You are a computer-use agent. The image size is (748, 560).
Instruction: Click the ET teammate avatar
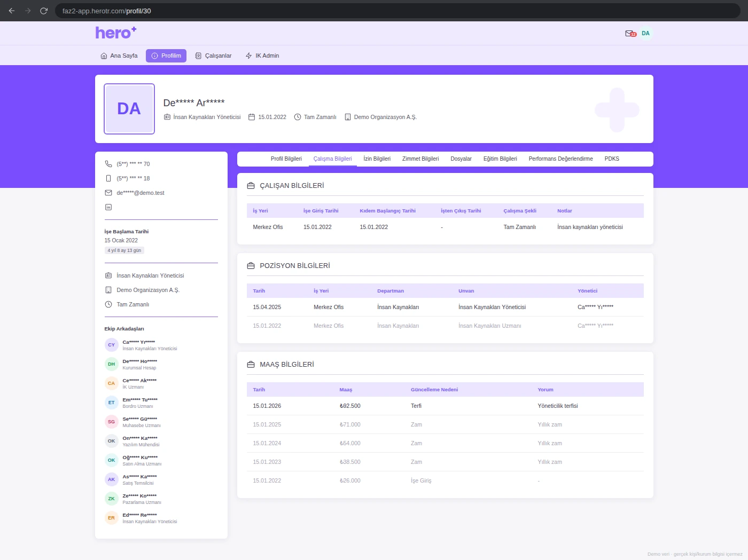click(111, 403)
